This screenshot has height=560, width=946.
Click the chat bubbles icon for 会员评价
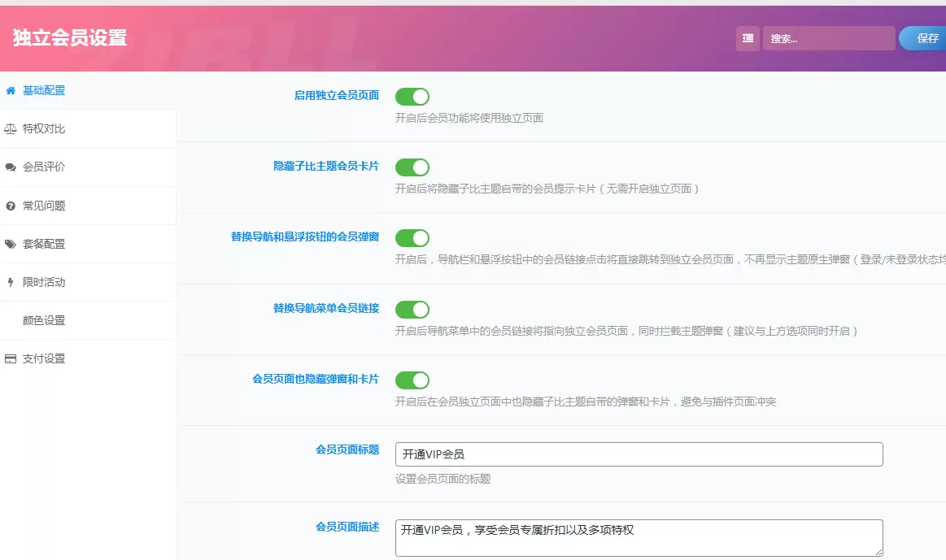11,167
